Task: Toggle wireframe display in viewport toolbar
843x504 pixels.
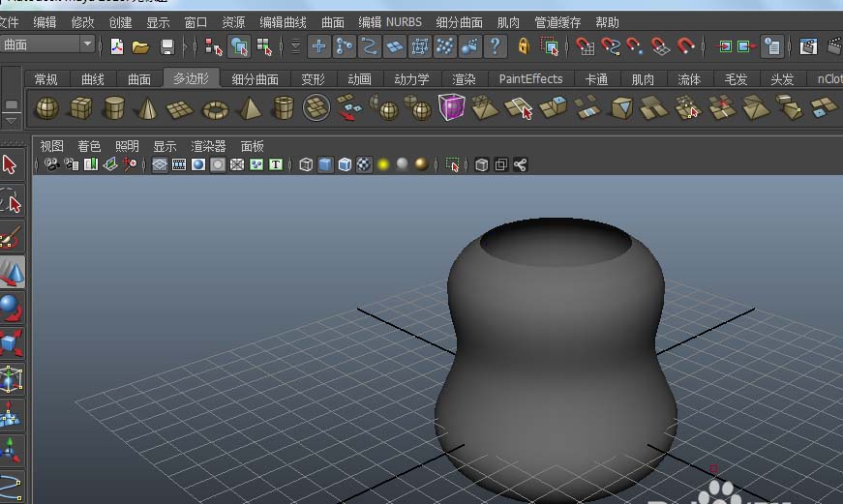Action: click(x=306, y=165)
